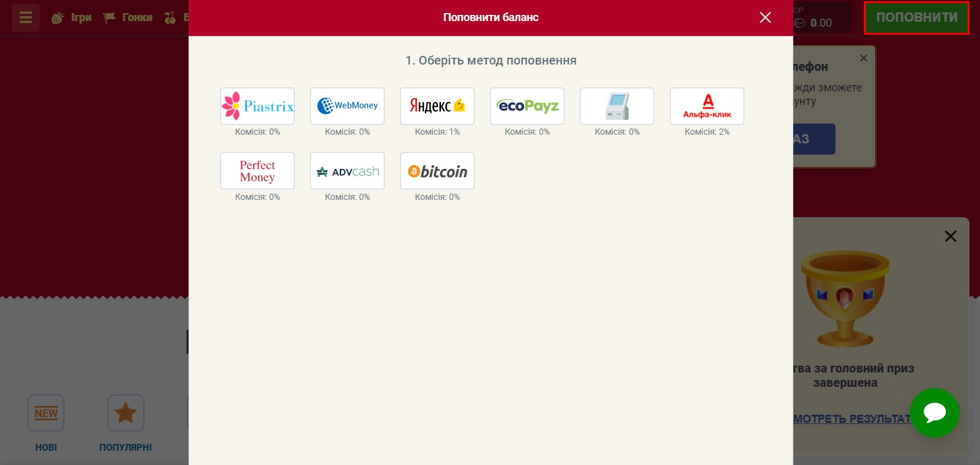Go to the Гонки section
The image size is (980, 465).
128,17
